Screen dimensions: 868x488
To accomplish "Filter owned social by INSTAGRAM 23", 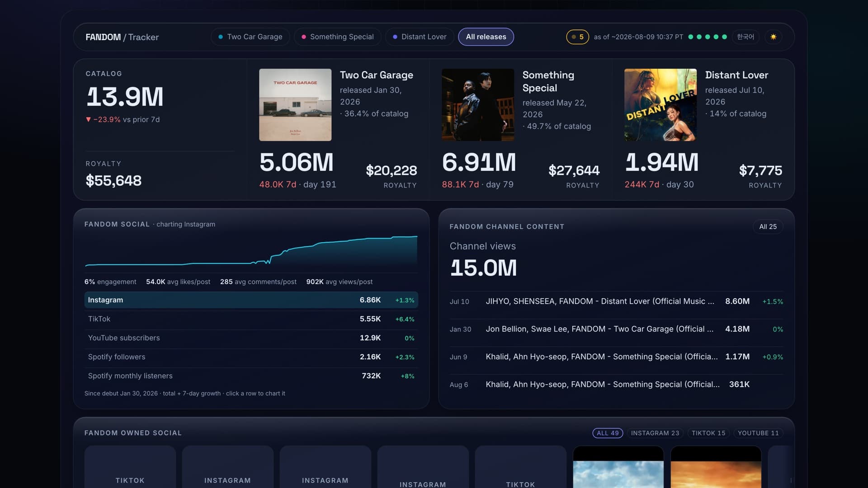I will point(655,433).
